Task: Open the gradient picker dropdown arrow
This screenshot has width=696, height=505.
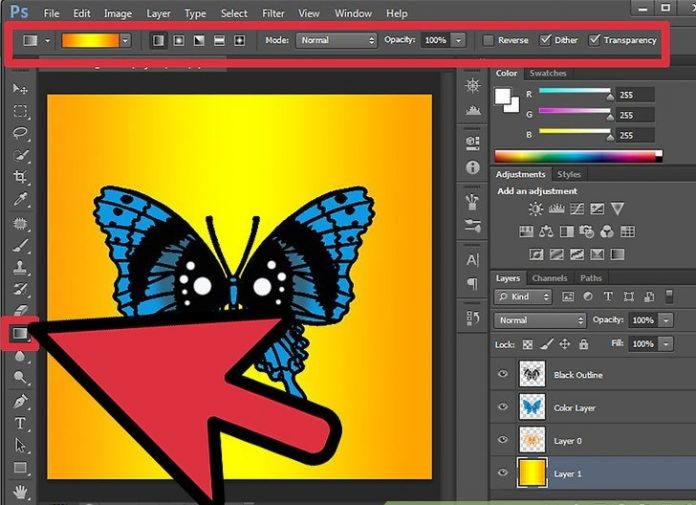Action: (x=125, y=41)
